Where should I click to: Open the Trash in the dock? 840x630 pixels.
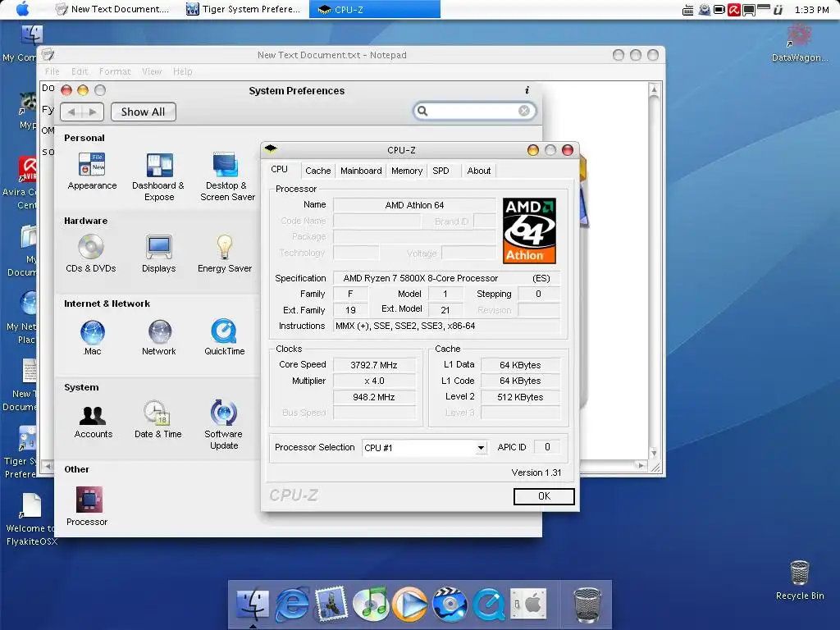[587, 605]
